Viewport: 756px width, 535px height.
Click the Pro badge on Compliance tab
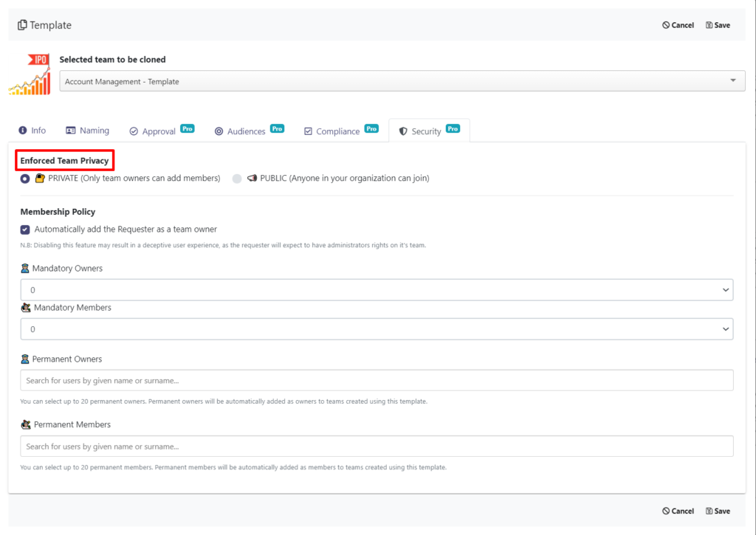point(371,128)
